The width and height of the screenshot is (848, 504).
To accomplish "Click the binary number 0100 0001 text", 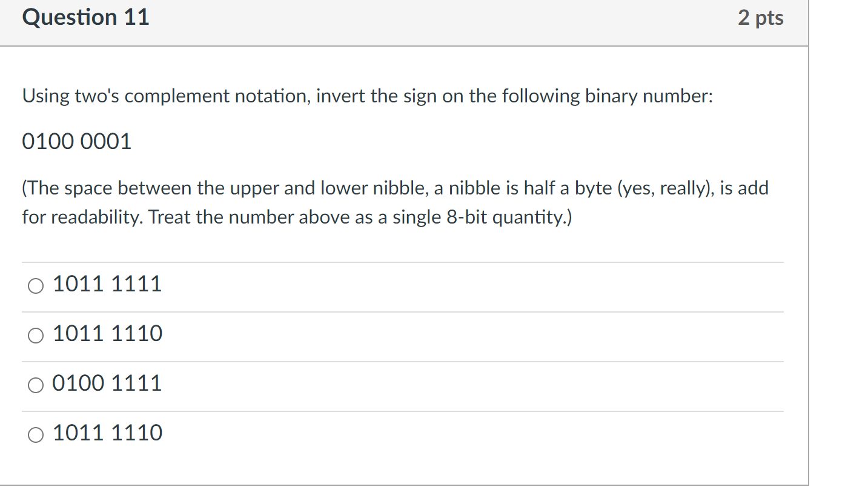I will pyautogui.click(x=76, y=141).
